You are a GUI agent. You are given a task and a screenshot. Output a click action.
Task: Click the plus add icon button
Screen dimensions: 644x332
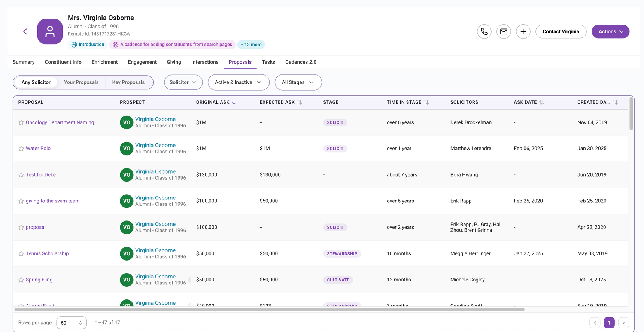coord(523,31)
